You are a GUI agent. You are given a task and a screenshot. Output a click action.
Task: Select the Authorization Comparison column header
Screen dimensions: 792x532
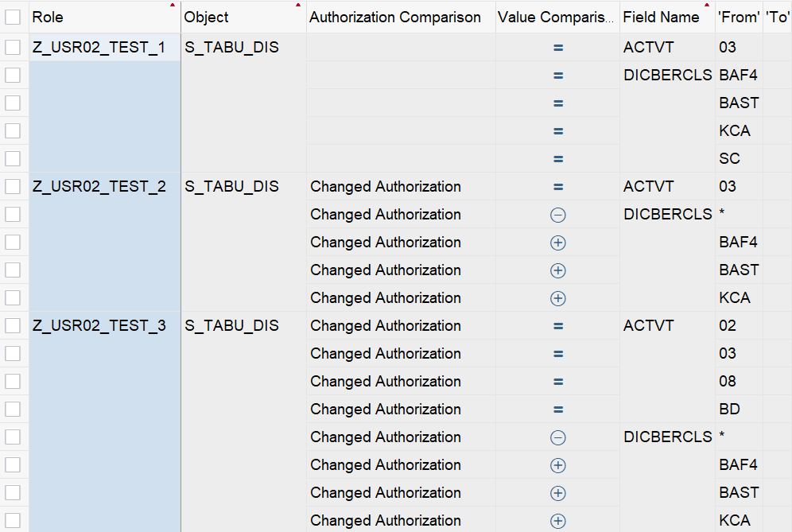point(395,17)
